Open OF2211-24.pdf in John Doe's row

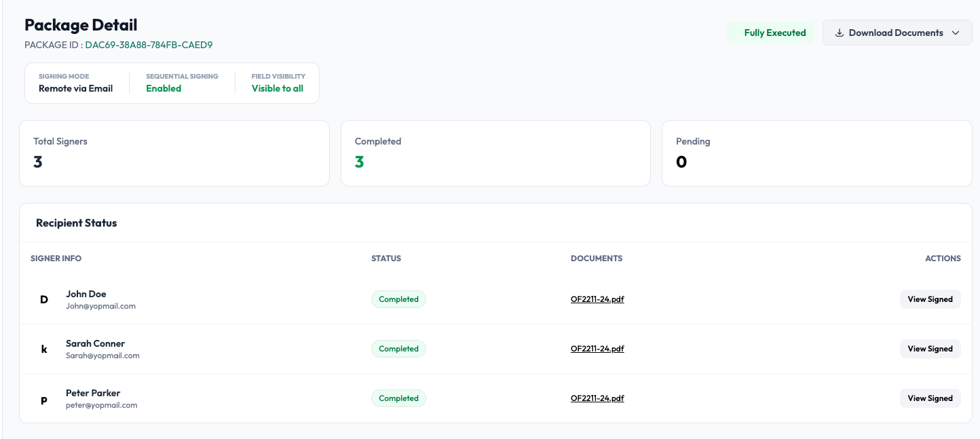[x=597, y=299]
